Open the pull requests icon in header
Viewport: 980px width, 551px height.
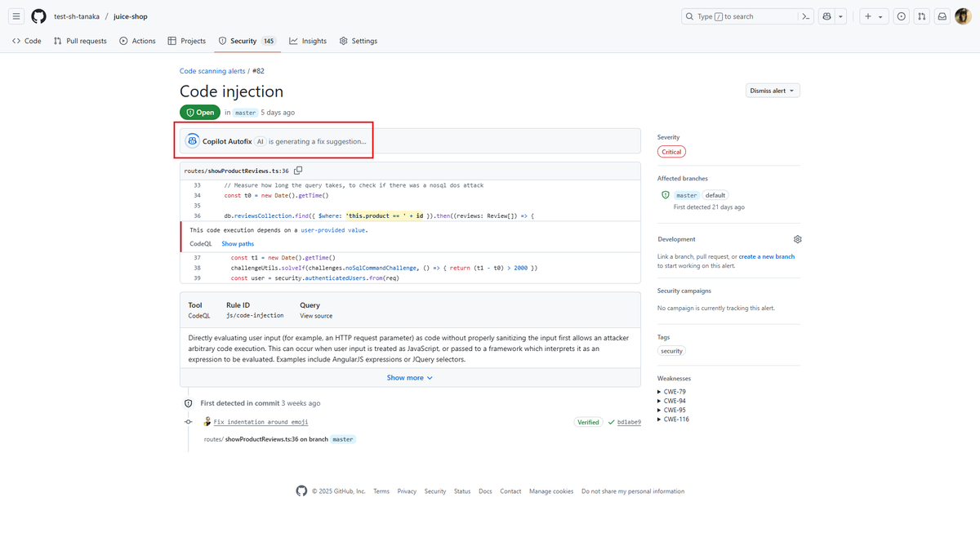click(x=922, y=16)
